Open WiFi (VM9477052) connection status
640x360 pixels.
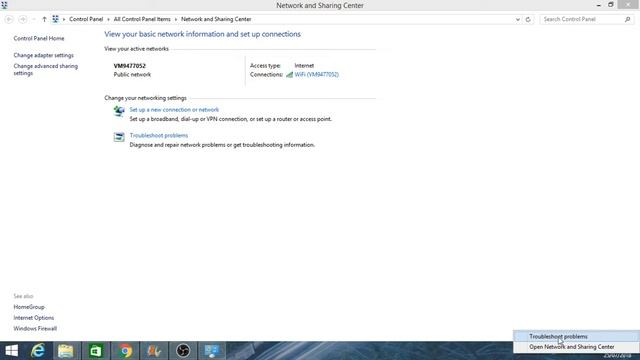(317, 74)
